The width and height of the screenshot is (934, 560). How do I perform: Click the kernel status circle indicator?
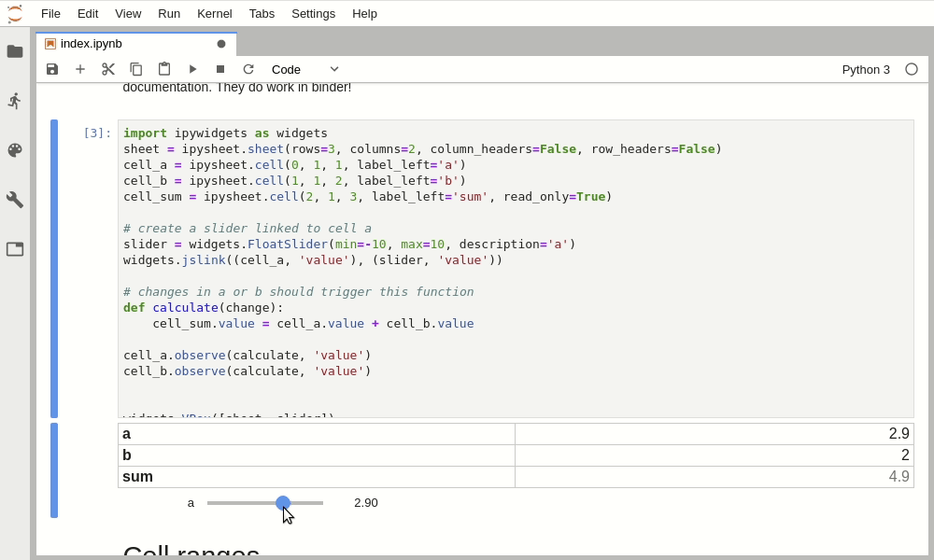pyautogui.click(x=912, y=70)
